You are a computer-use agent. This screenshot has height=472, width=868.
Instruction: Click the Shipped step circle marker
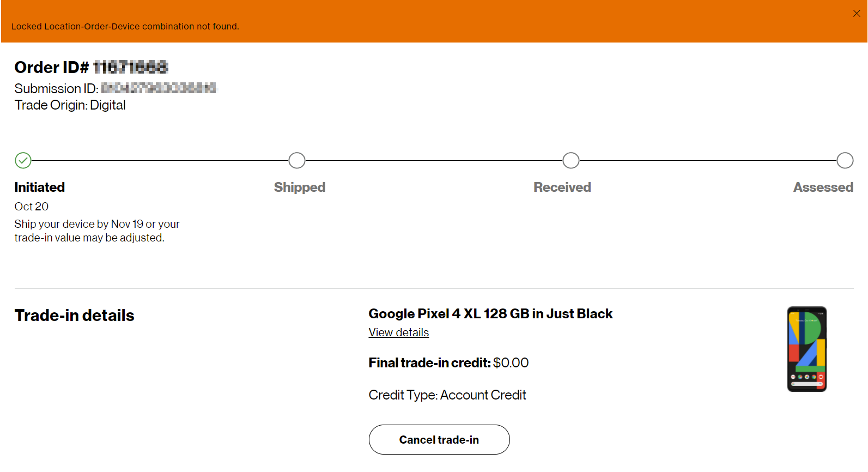[x=297, y=160]
